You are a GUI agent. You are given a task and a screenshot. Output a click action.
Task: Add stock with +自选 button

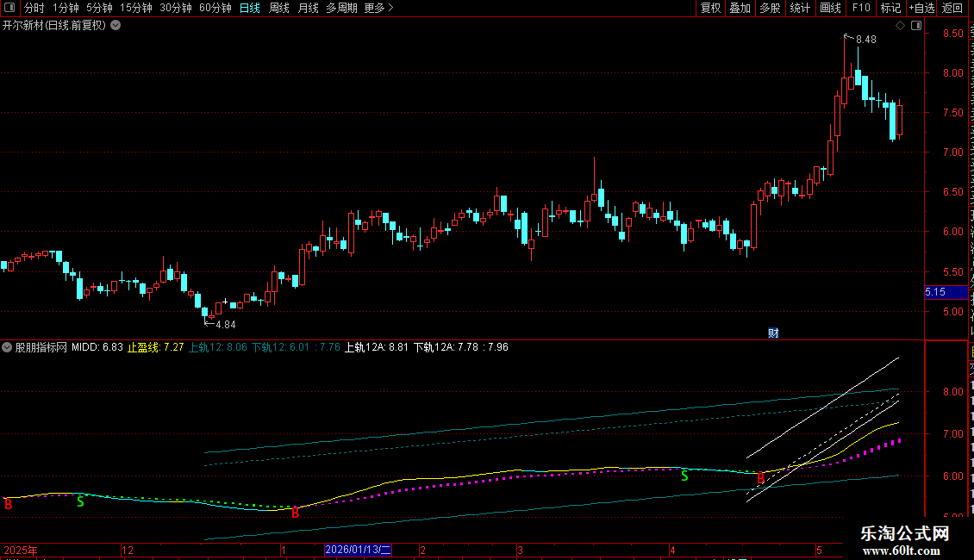pos(921,8)
